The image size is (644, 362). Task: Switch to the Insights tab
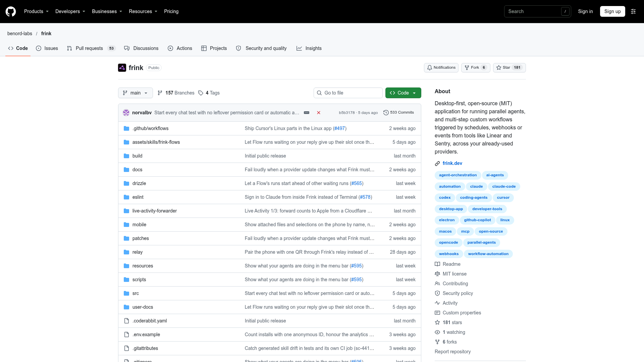309,48
